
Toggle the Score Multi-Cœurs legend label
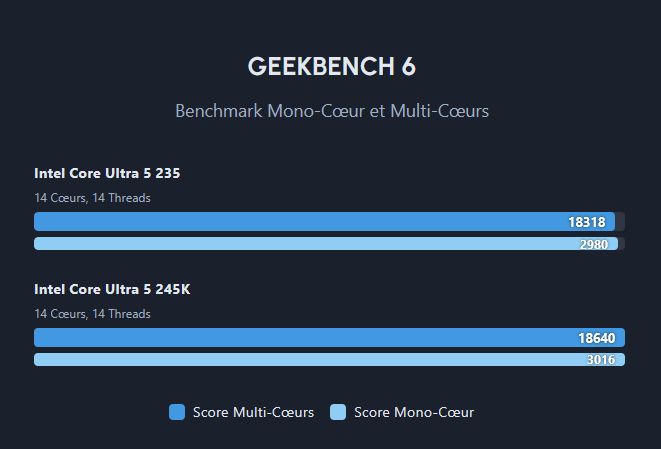[253, 412]
